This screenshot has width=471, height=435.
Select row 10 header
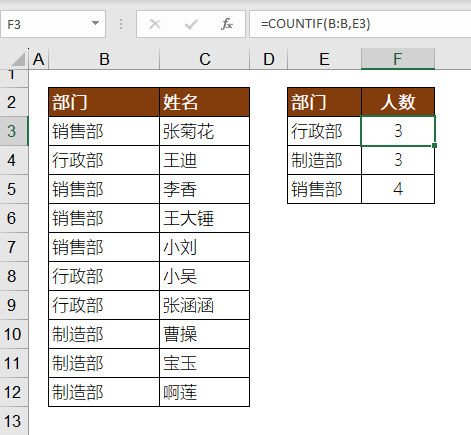pos(14,334)
